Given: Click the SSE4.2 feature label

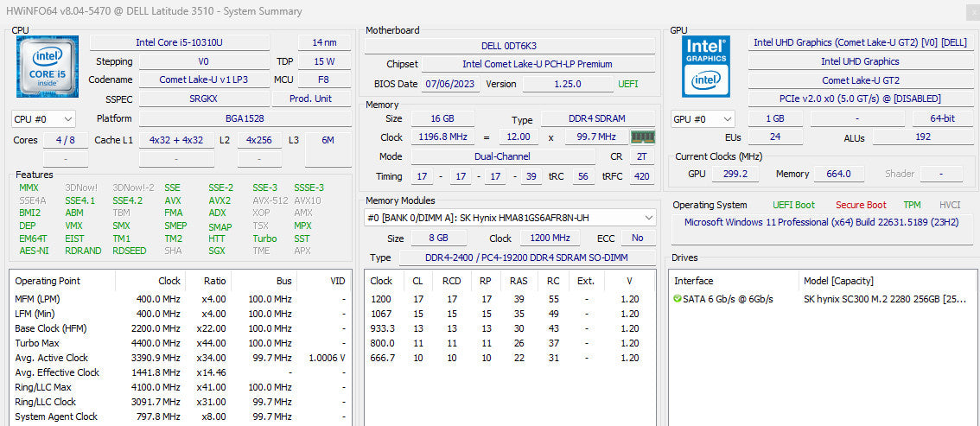Looking at the screenshot, I should [x=128, y=200].
